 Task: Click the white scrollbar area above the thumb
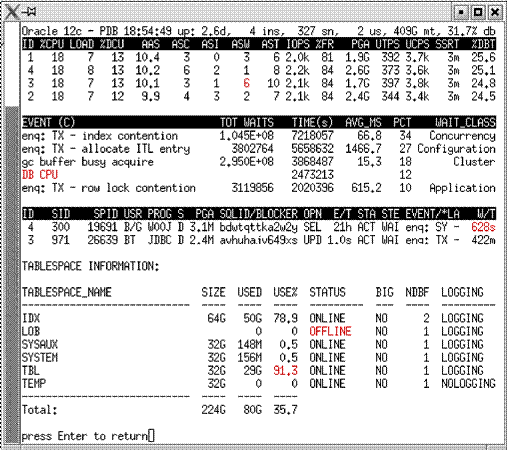click(x=12, y=64)
